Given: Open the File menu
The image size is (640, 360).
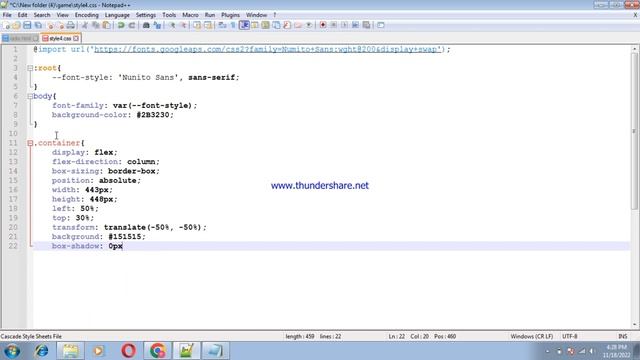Looking at the screenshot, I should tap(7, 15).
